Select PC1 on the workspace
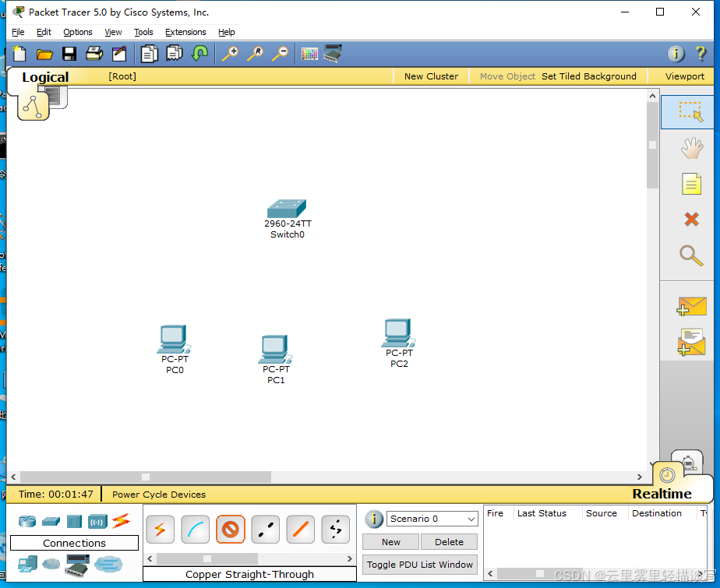Screen dimensions: 720x588 click(274, 349)
